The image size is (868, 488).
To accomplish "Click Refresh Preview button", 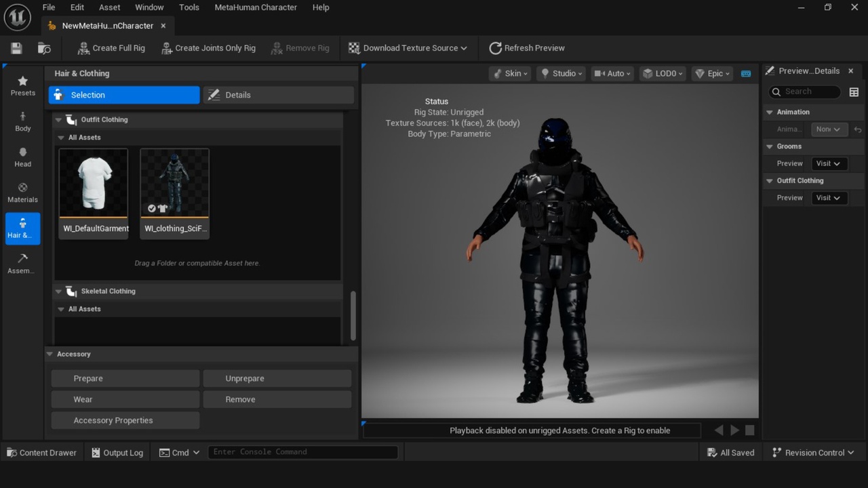I will [527, 48].
